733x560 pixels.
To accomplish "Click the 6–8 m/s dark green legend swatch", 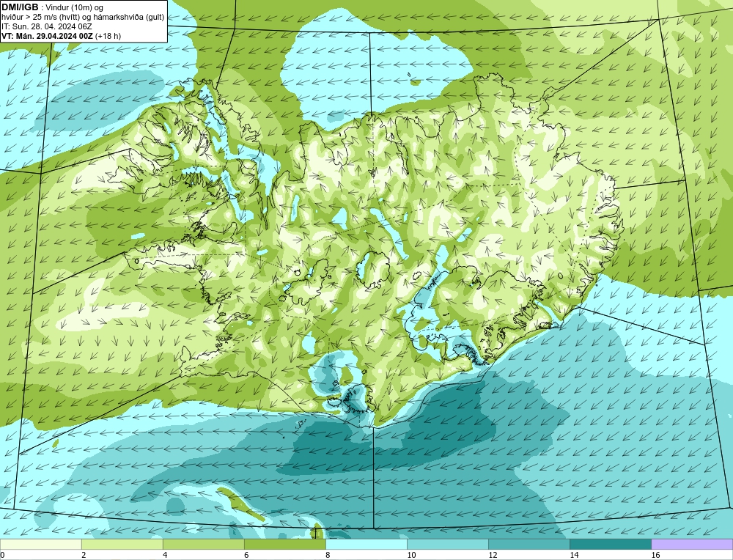I will [284, 544].
